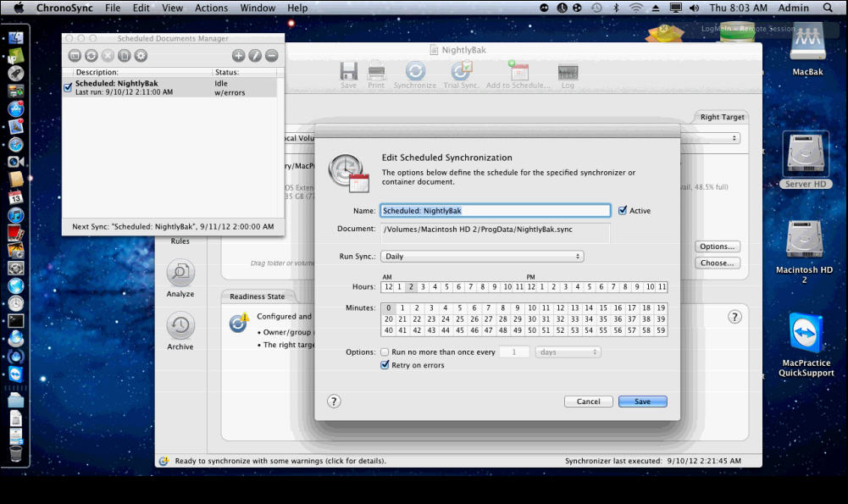
Task: Toggle minute 59 in the Minutes grid
Action: [661, 330]
